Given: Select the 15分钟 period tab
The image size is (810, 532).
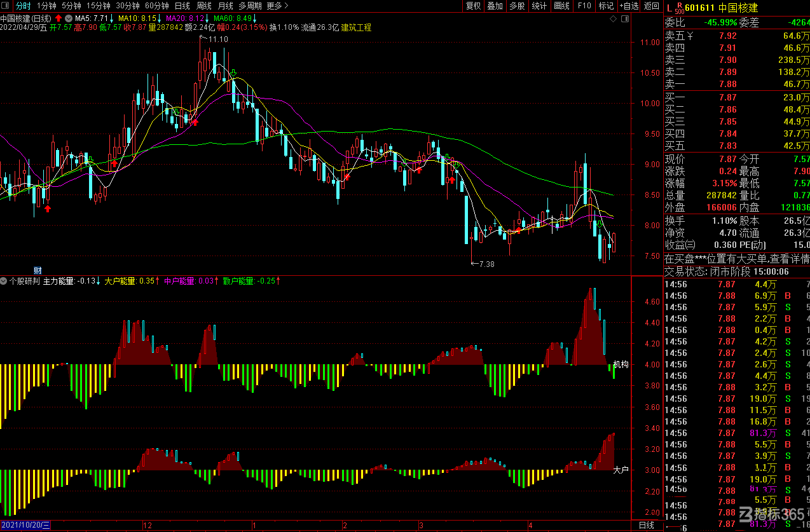Looking at the screenshot, I should [x=99, y=6].
